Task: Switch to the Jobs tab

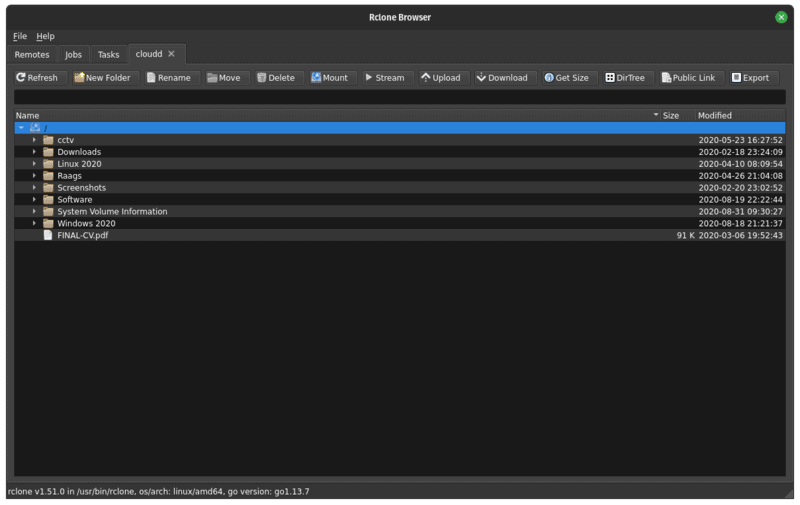Action: click(x=73, y=55)
